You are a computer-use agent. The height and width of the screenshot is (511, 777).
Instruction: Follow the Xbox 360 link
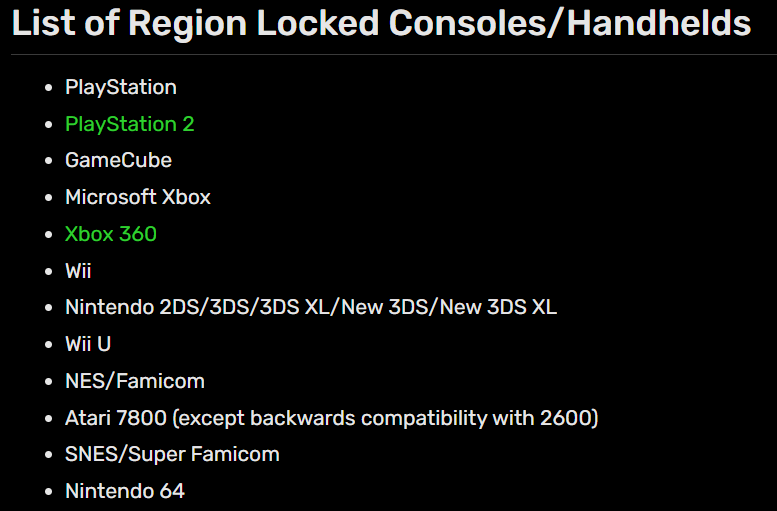[x=110, y=234]
